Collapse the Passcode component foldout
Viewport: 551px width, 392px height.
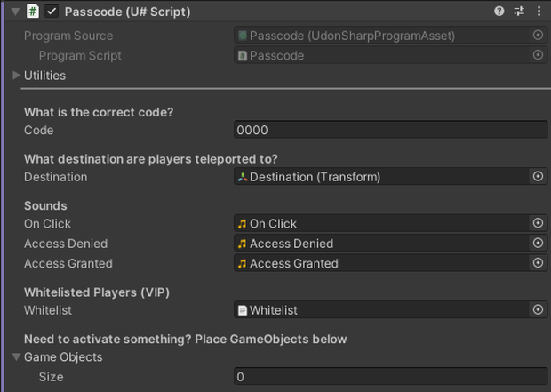(15, 12)
